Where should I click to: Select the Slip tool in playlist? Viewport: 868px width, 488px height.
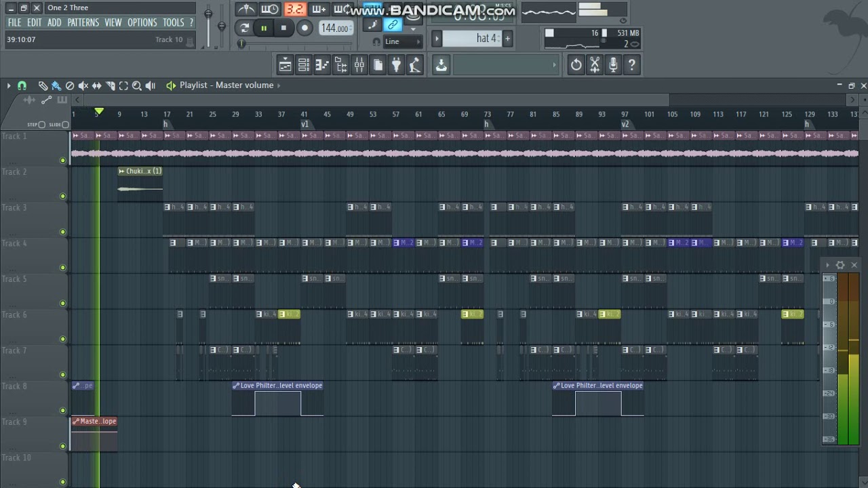pos(97,85)
